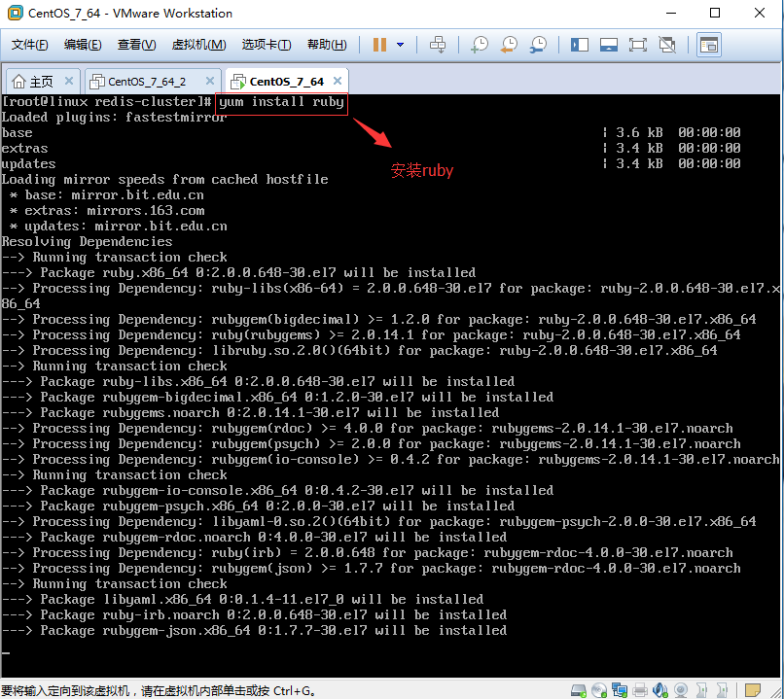Click the 'Package rubygem-json.x86_64' terminal line
This screenshot has width=784, height=699.
[254, 631]
